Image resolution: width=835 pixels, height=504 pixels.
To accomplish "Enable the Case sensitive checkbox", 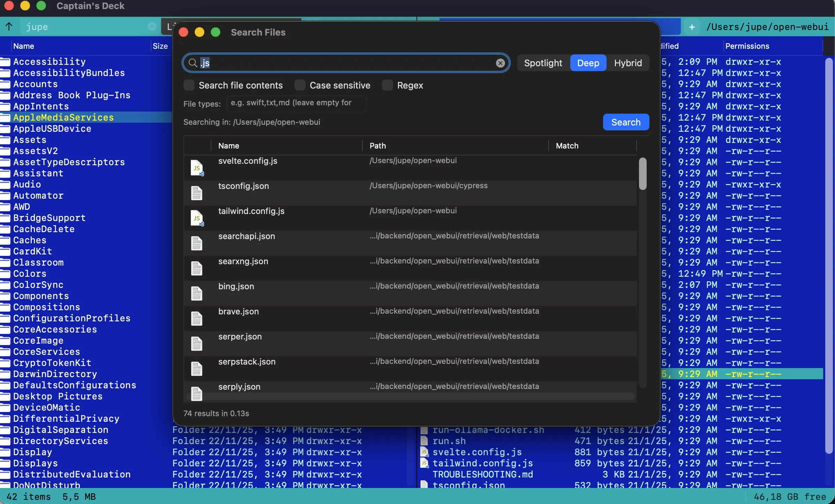I will tap(300, 85).
